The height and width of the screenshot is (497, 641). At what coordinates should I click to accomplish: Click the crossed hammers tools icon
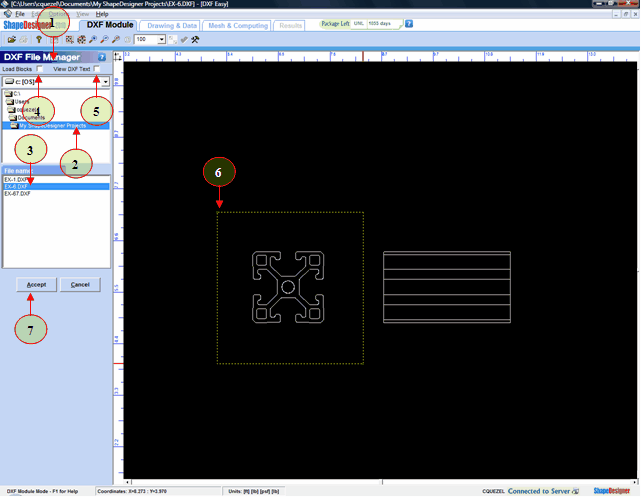click(195, 40)
